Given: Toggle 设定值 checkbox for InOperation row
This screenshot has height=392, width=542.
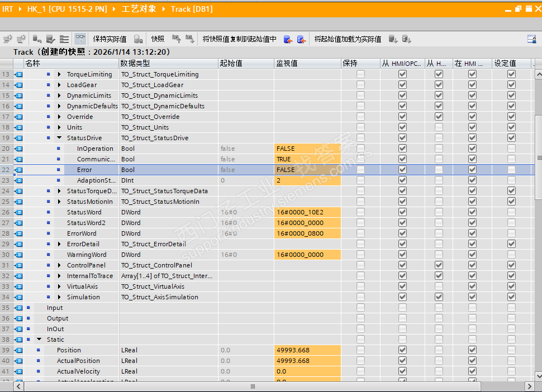Looking at the screenshot, I should pyautogui.click(x=512, y=148).
